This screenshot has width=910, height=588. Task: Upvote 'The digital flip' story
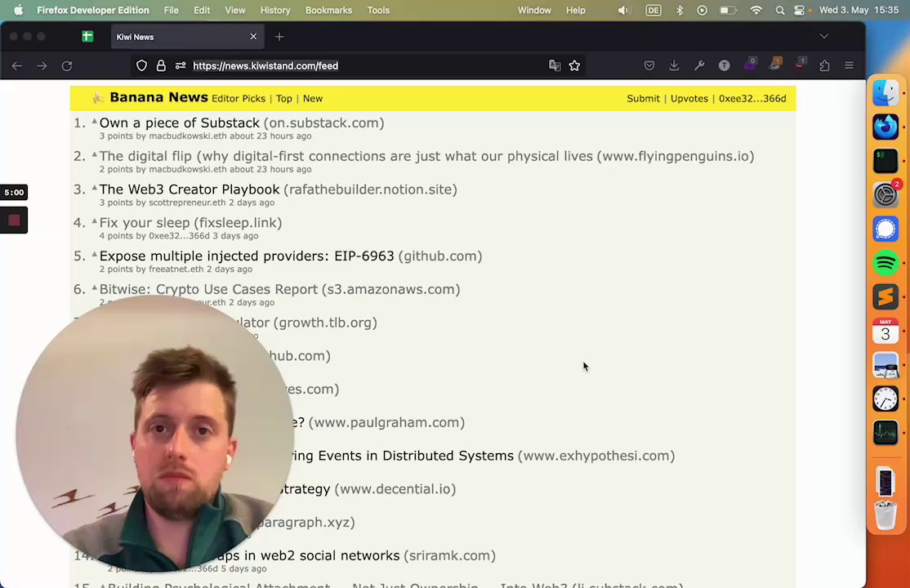94,154
